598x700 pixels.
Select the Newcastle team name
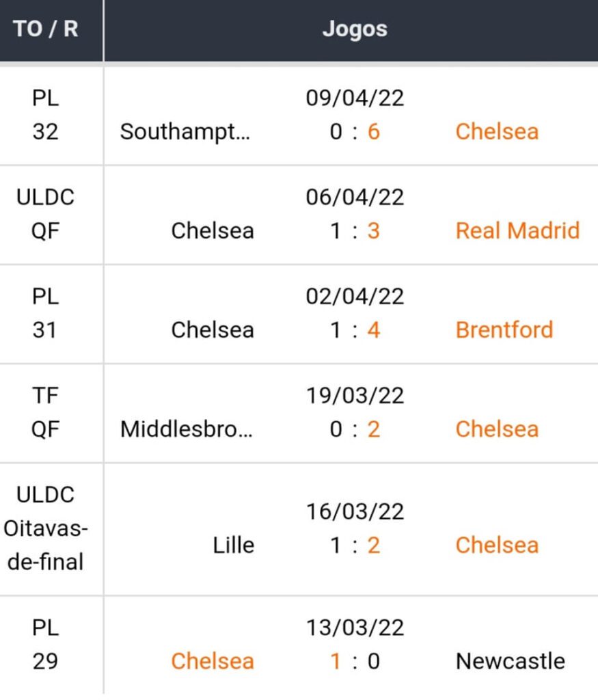(x=510, y=661)
